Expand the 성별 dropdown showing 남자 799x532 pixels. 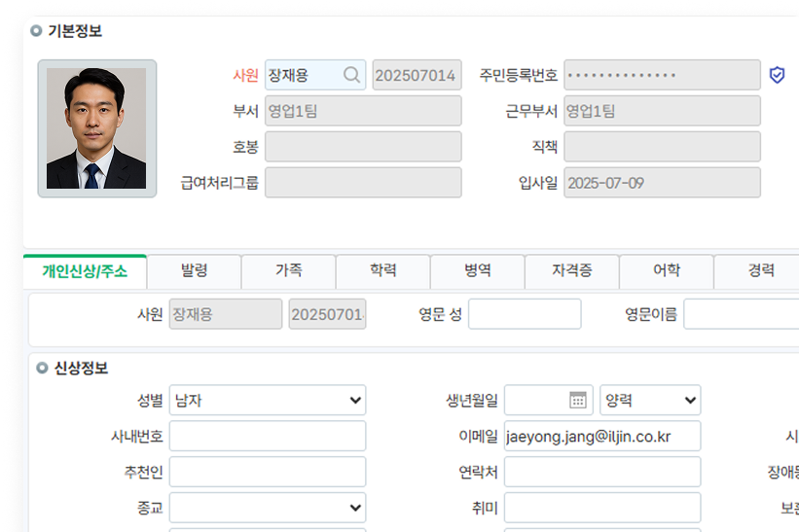(x=267, y=400)
